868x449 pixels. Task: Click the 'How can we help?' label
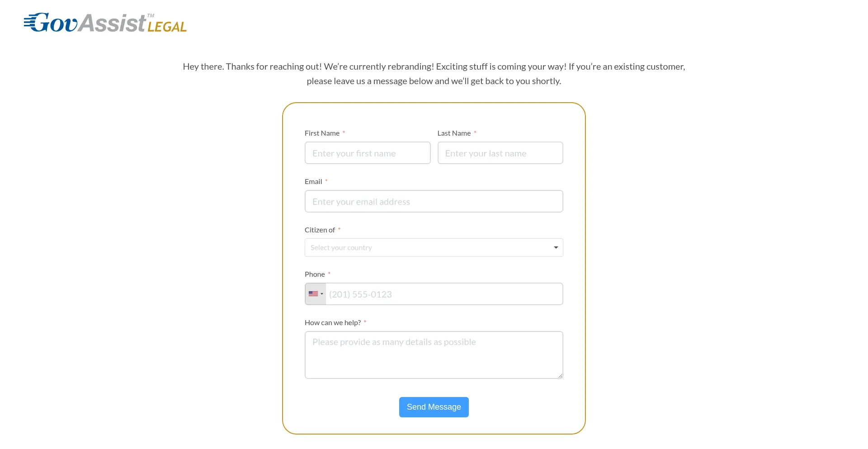[333, 323]
